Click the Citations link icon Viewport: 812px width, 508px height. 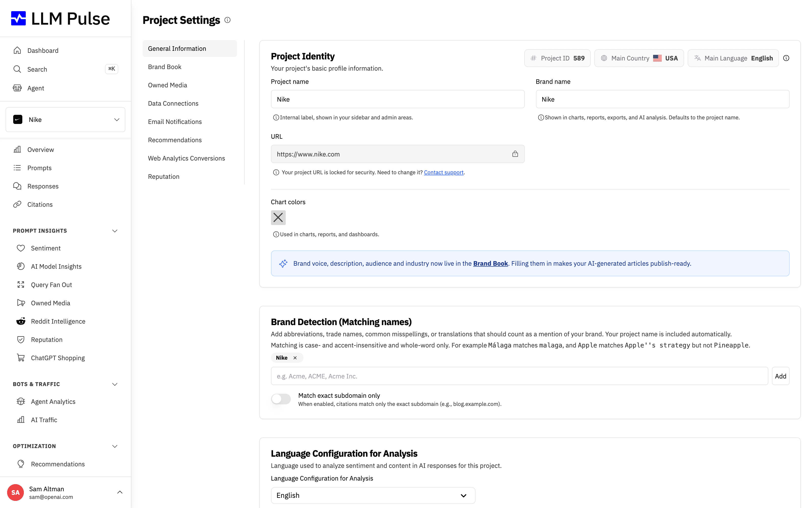pos(17,204)
